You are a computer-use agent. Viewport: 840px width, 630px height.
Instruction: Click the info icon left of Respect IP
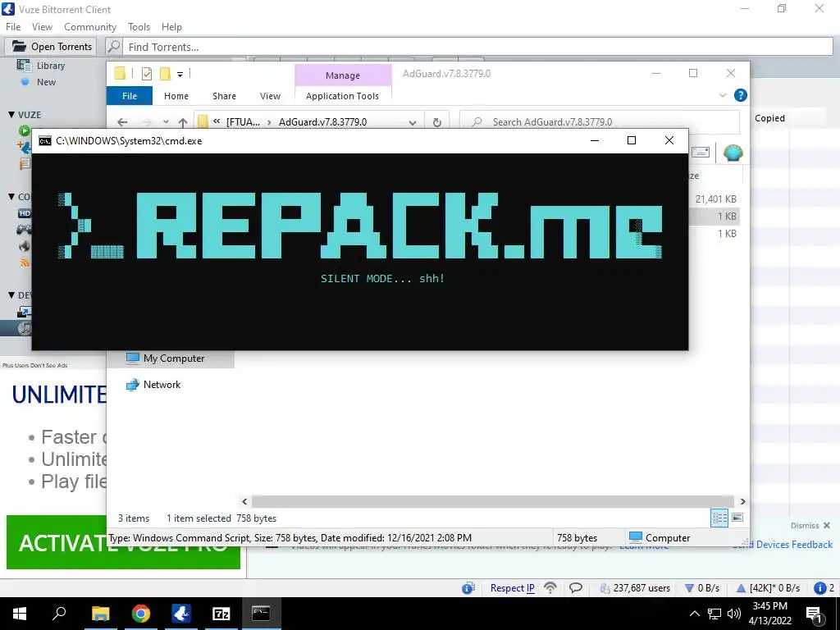click(x=468, y=588)
